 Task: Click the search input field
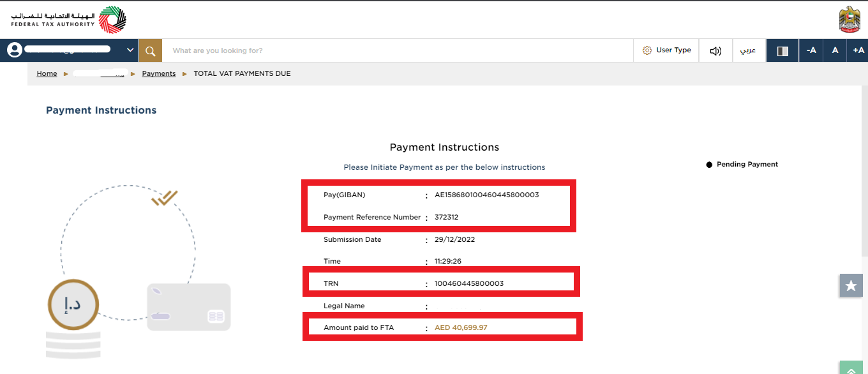[x=398, y=50]
